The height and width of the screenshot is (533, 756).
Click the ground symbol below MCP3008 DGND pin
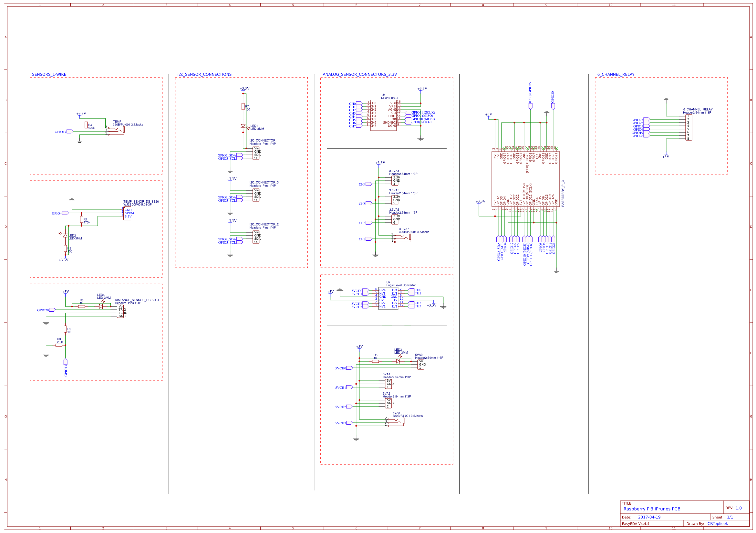tap(420, 140)
